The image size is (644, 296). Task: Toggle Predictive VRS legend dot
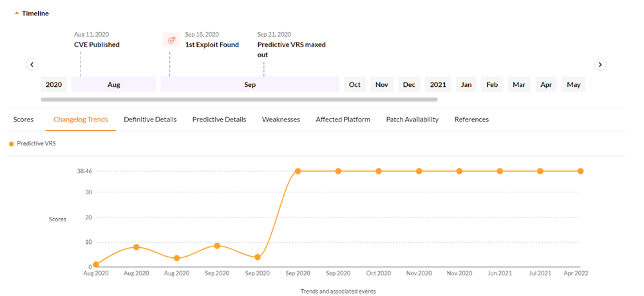[x=11, y=143]
